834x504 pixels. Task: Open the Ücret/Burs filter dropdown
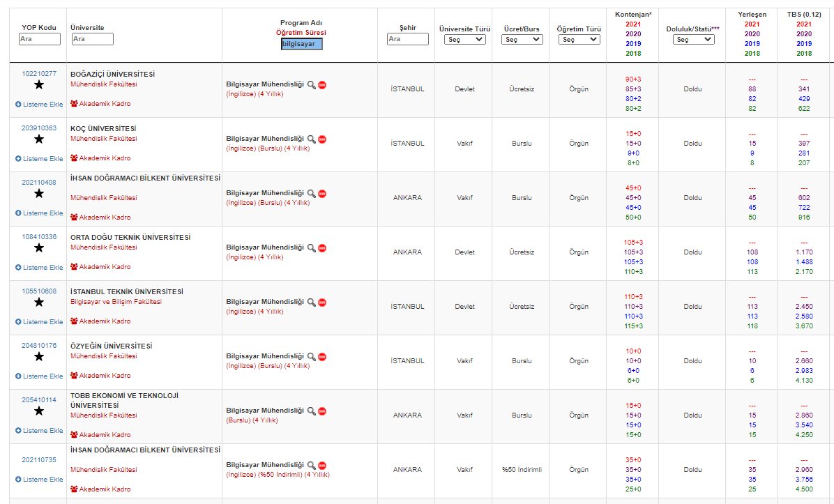click(522, 39)
